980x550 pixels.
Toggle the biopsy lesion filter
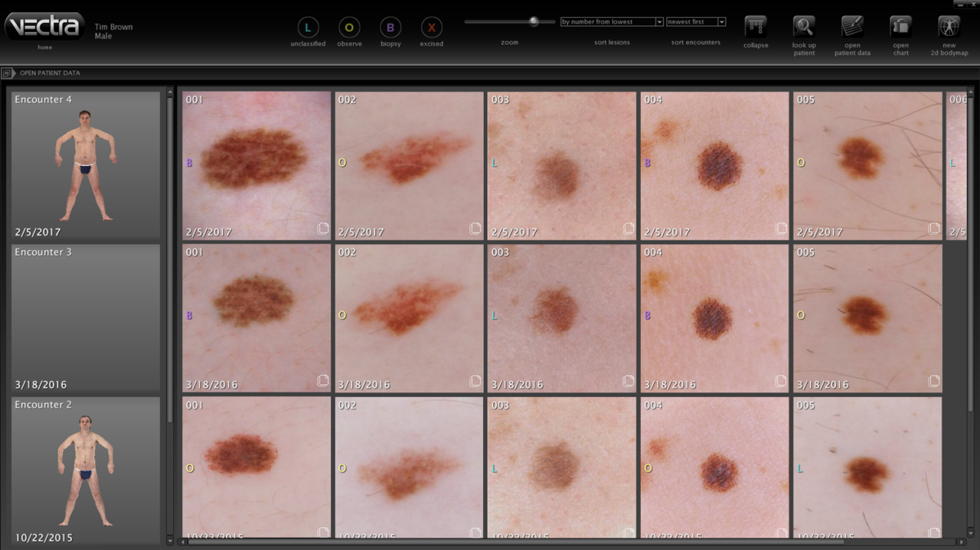pos(390,28)
